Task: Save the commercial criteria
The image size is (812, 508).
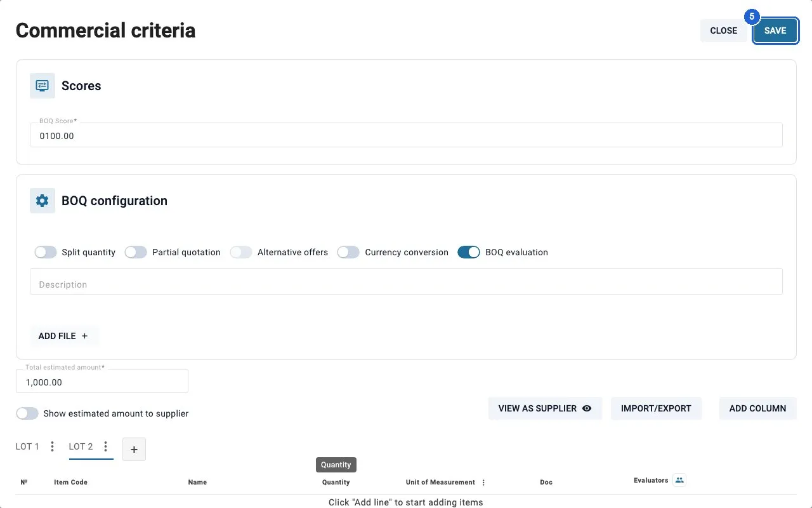Action: tap(775, 30)
